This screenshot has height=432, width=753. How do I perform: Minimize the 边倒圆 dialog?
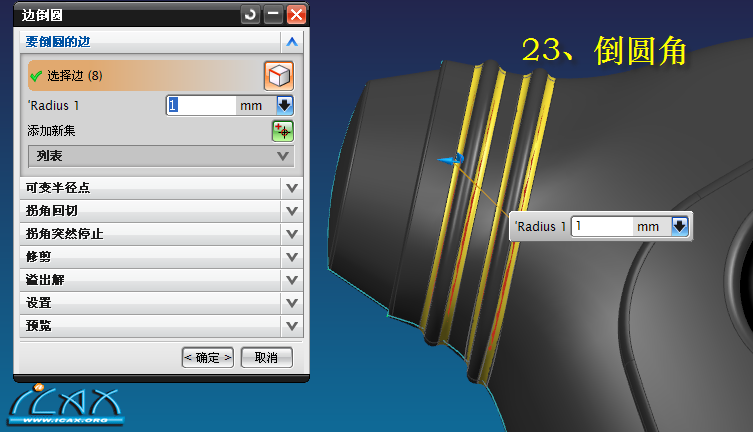pyautogui.click(x=273, y=14)
